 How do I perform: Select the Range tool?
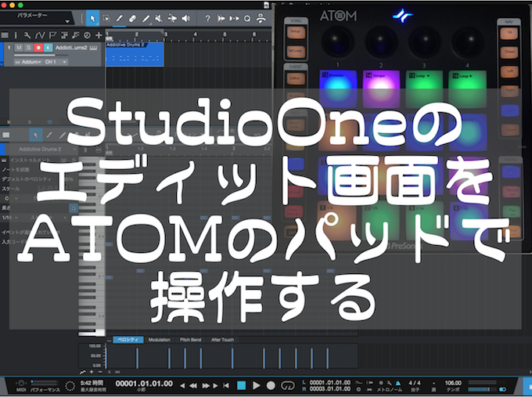pyautogui.click(x=106, y=18)
